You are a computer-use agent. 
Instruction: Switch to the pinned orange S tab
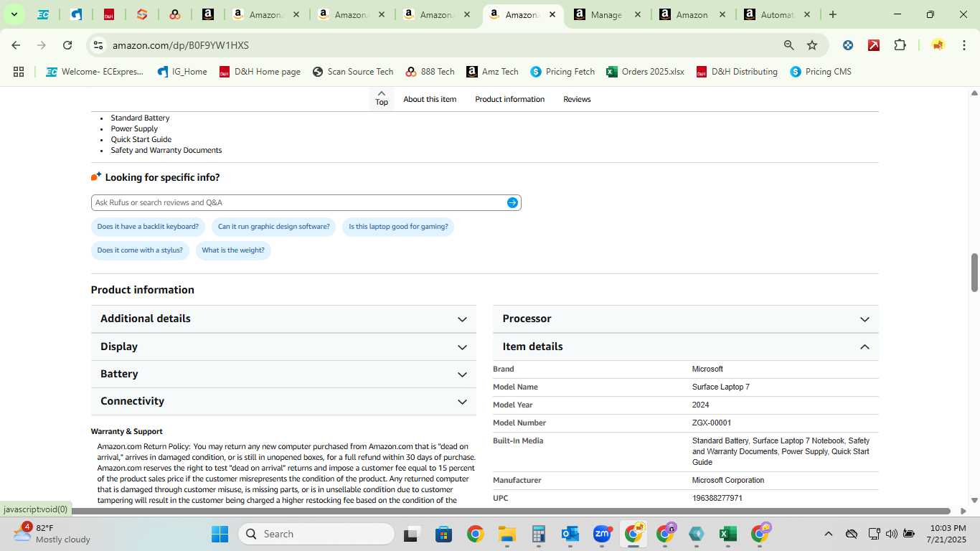pos(142,14)
